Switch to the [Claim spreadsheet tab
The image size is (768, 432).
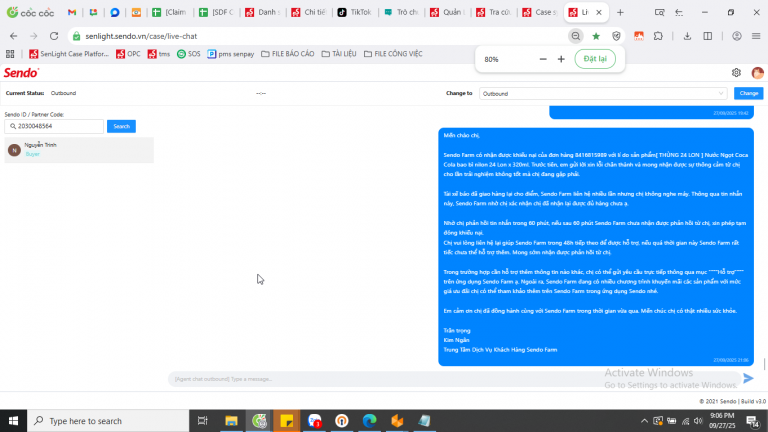(169, 12)
